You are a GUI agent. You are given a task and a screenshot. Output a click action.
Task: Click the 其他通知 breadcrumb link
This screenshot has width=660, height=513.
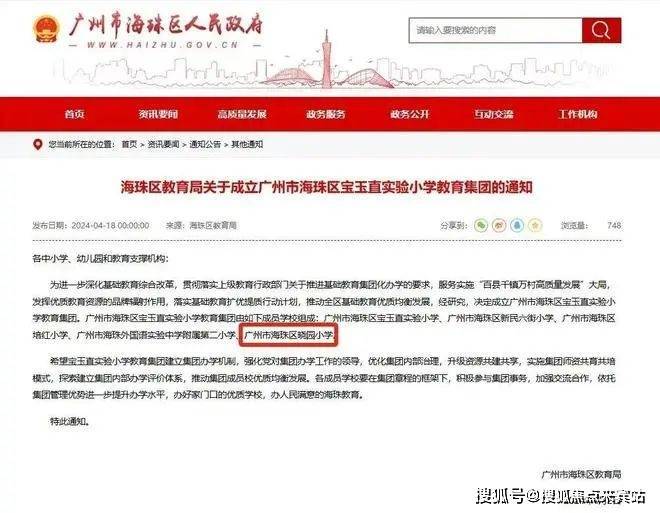[247, 144]
